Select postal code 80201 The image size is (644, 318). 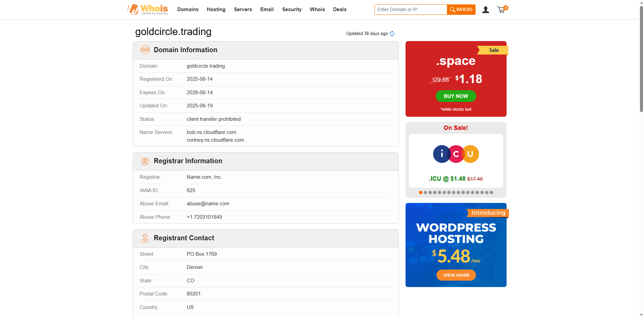click(194, 294)
